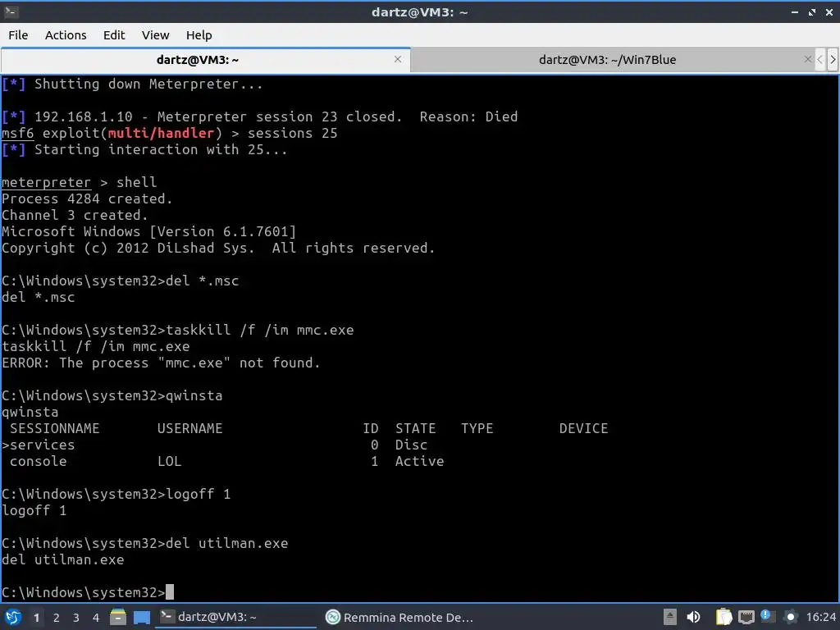Click the DEVICE column header
This screenshot has width=840, height=630.
583,428
